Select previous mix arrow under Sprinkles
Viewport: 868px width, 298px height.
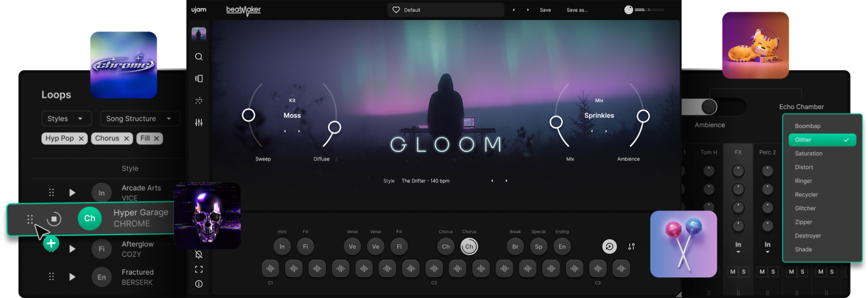592,131
